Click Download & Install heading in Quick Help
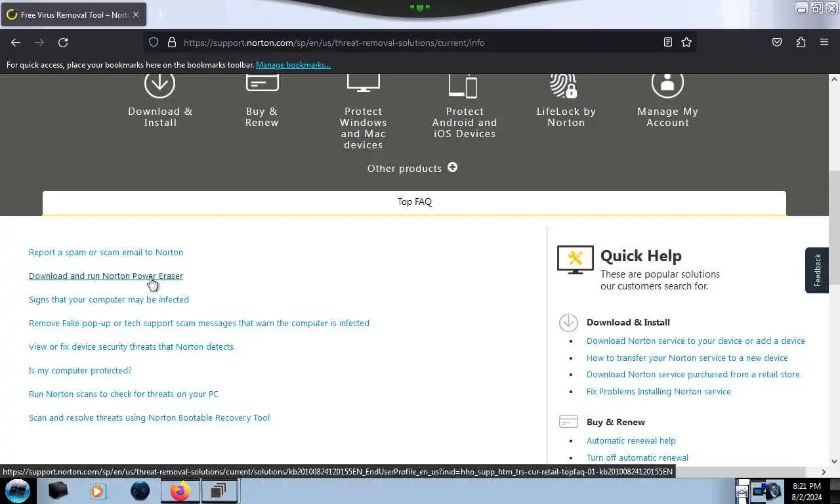Viewport: 840px width, 504px height. (x=628, y=322)
